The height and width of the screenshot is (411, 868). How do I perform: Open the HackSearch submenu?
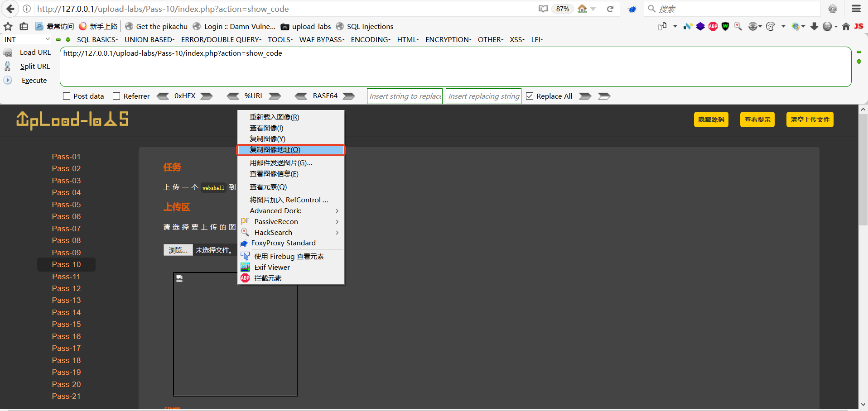click(x=290, y=232)
